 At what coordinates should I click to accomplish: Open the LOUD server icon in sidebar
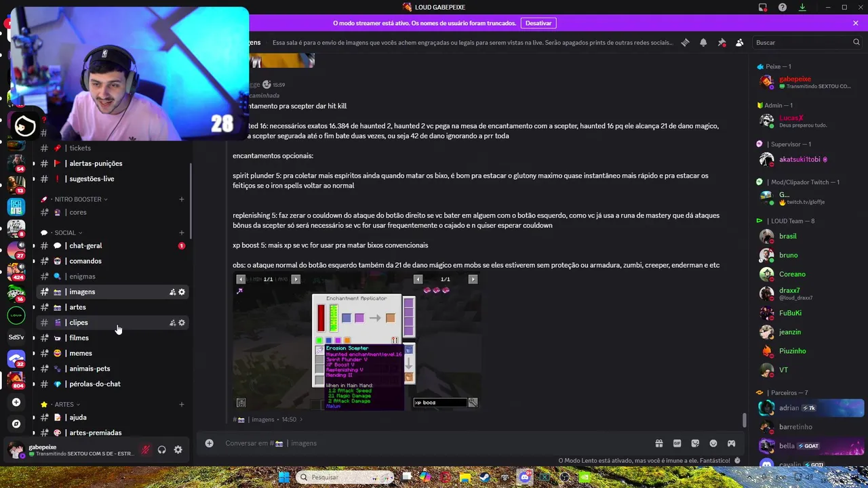point(16,315)
